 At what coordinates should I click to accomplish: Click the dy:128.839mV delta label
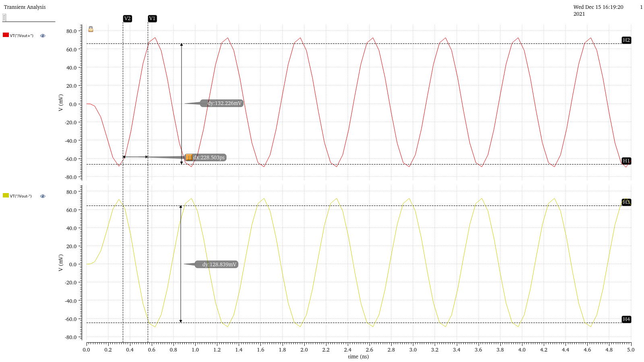tap(219, 264)
